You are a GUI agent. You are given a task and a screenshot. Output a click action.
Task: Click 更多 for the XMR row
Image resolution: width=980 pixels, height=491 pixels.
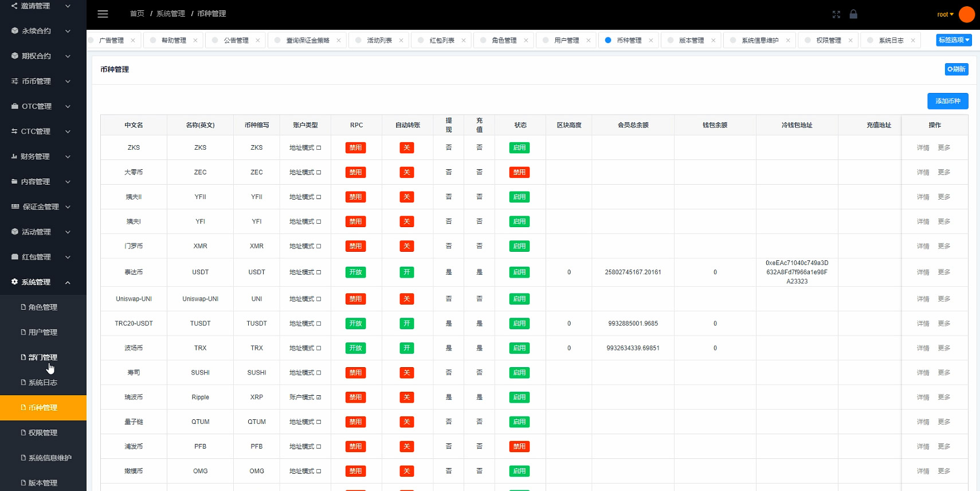click(x=944, y=246)
